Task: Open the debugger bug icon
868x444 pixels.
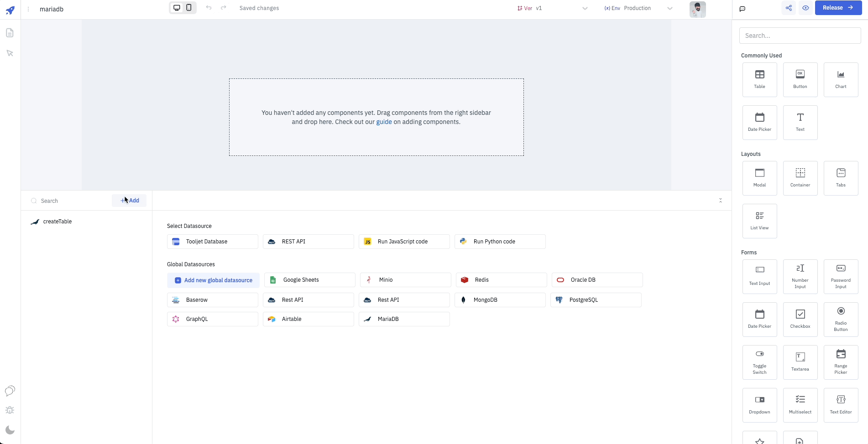Action: 10,410
